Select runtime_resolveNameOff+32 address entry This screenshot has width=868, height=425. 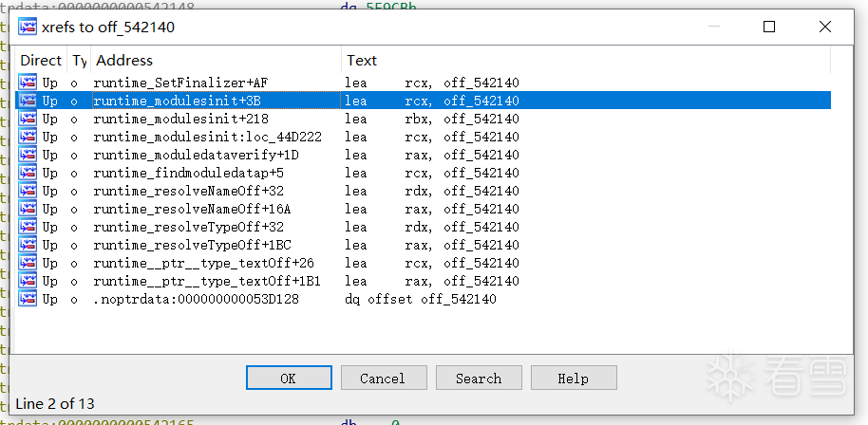(188, 191)
